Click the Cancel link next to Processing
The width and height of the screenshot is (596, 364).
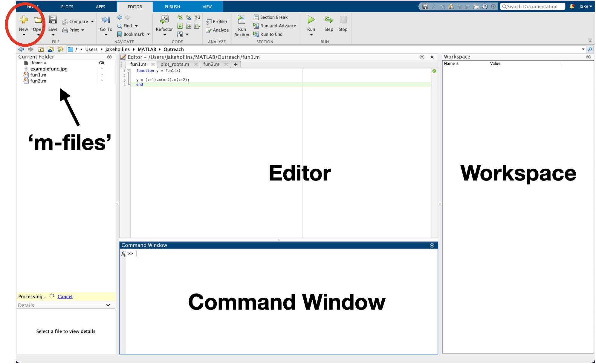tap(65, 296)
